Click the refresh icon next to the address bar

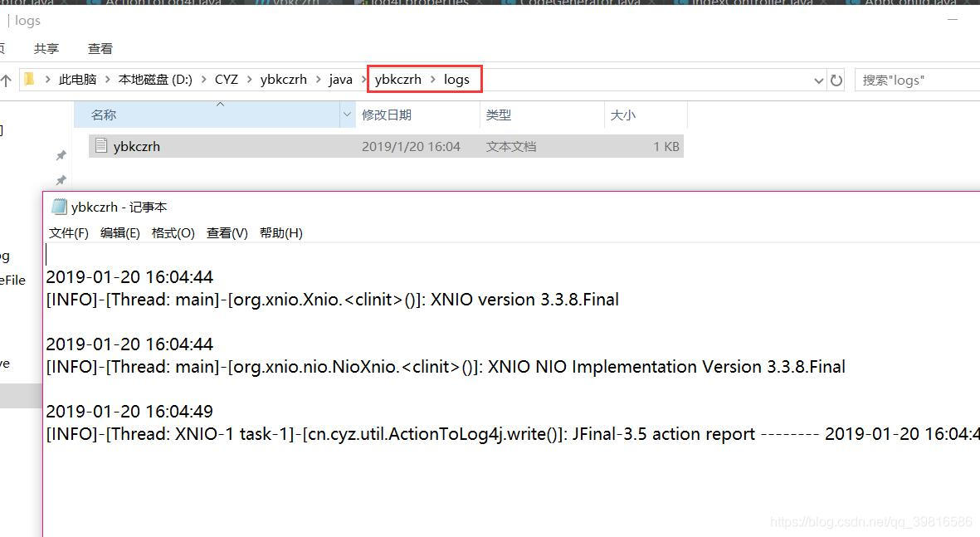836,80
